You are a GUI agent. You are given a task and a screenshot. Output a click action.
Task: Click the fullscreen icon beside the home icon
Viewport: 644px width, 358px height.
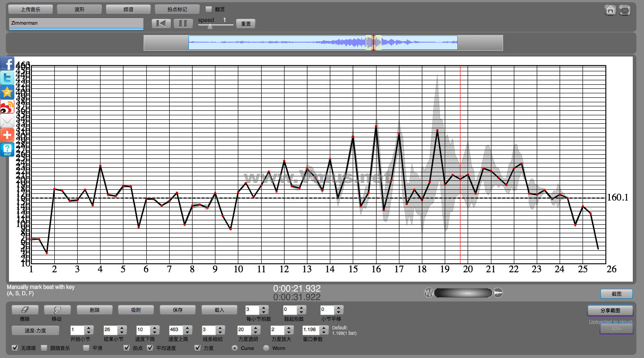624,10
